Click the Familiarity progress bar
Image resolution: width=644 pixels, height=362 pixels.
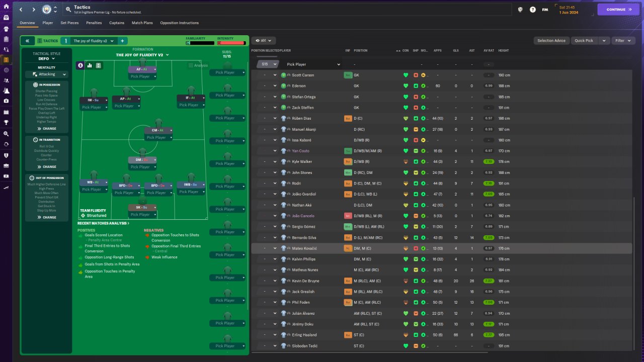click(x=200, y=43)
